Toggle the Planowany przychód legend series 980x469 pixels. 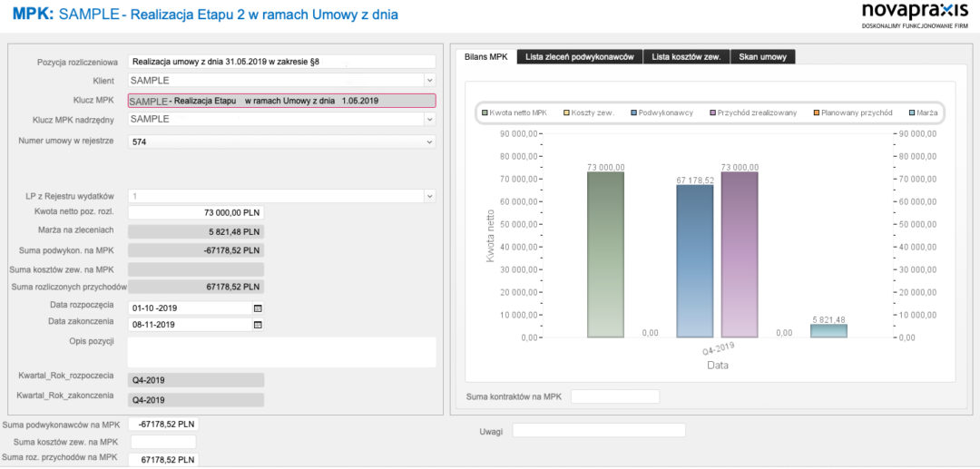tap(852, 113)
